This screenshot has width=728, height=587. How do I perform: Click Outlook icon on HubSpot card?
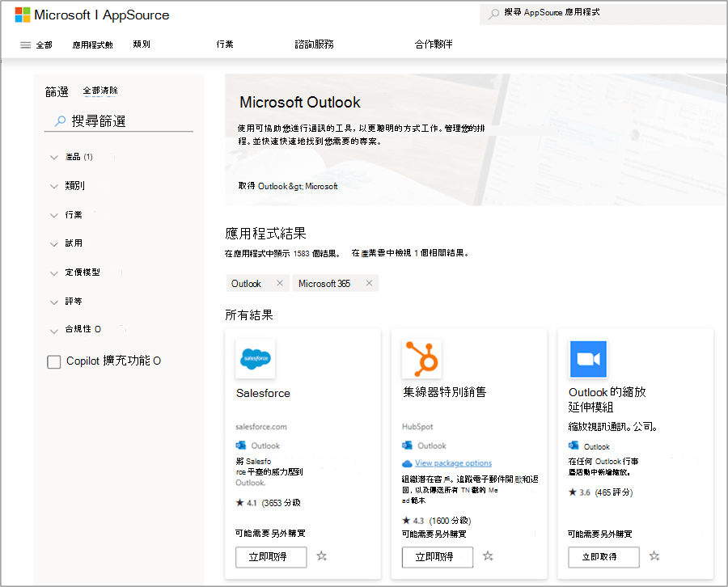pos(407,446)
